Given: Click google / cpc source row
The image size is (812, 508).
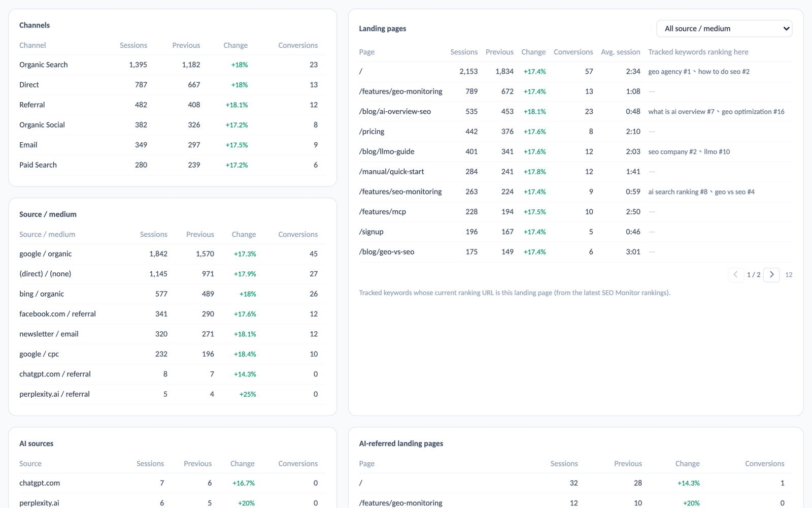Looking at the screenshot, I should [x=173, y=354].
